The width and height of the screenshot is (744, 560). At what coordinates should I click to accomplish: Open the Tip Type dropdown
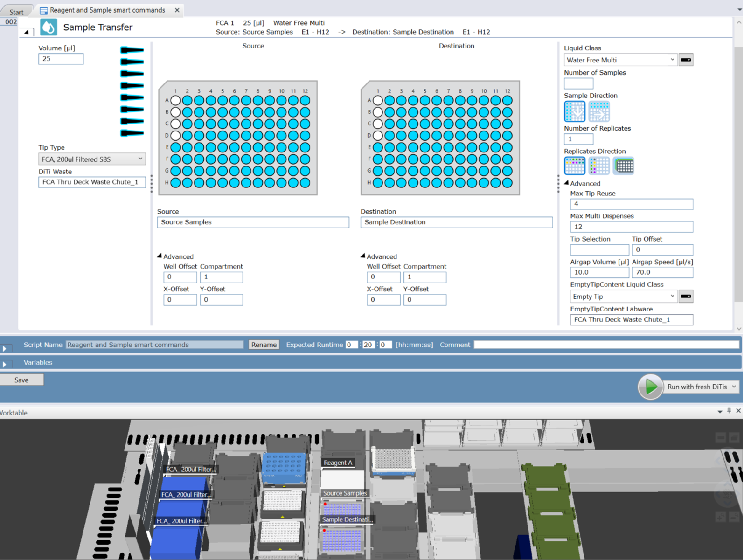point(92,159)
